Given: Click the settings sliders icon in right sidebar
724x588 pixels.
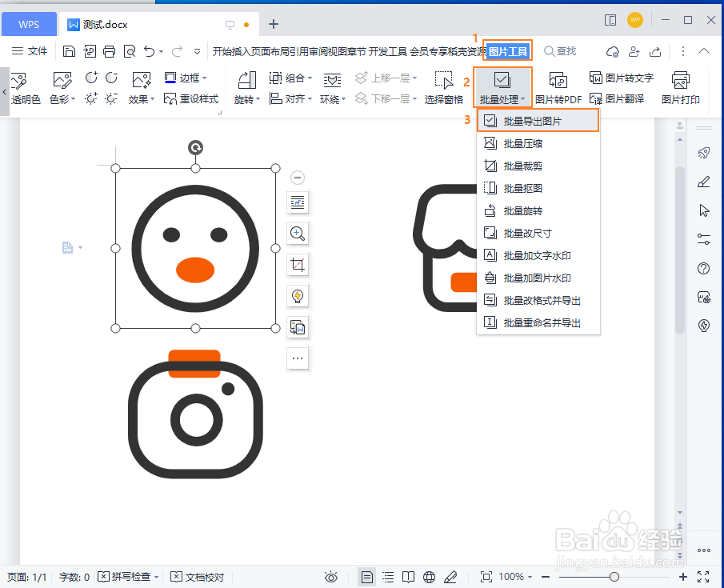Looking at the screenshot, I should (x=704, y=239).
